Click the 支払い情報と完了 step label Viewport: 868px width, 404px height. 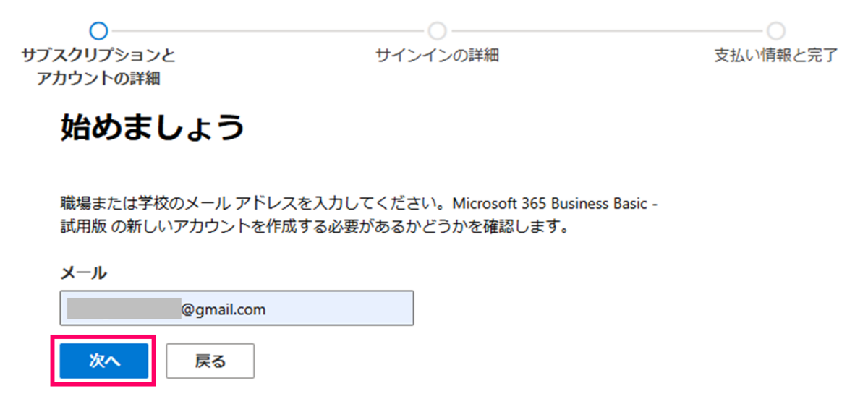click(x=776, y=56)
